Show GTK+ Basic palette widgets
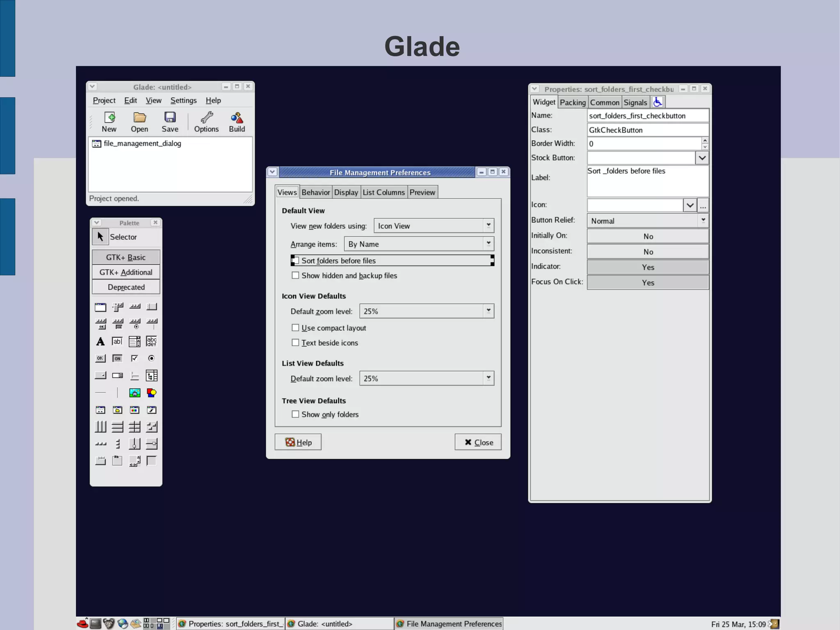The image size is (840, 630). 126,257
